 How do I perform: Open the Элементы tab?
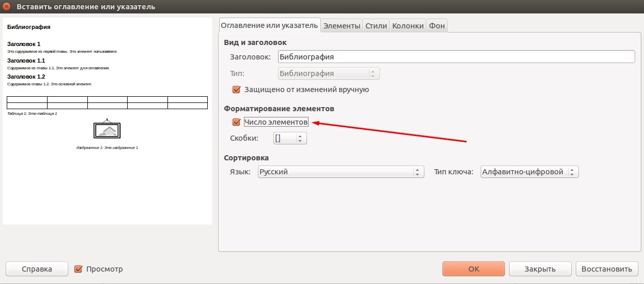(342, 25)
